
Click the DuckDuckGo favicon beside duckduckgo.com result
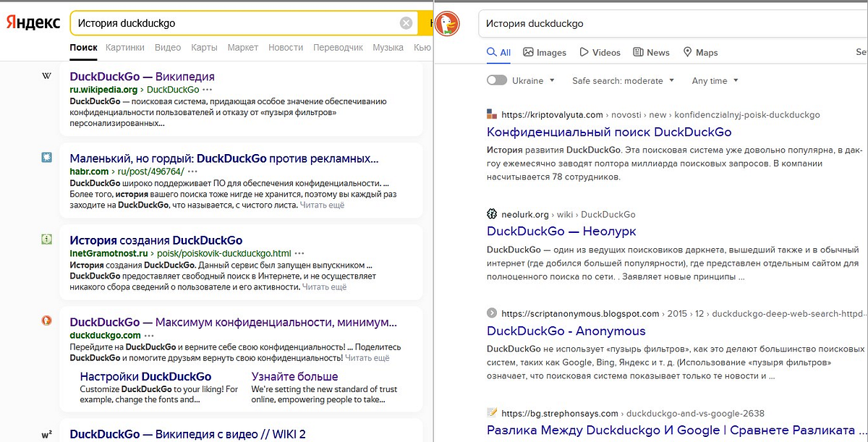click(47, 321)
